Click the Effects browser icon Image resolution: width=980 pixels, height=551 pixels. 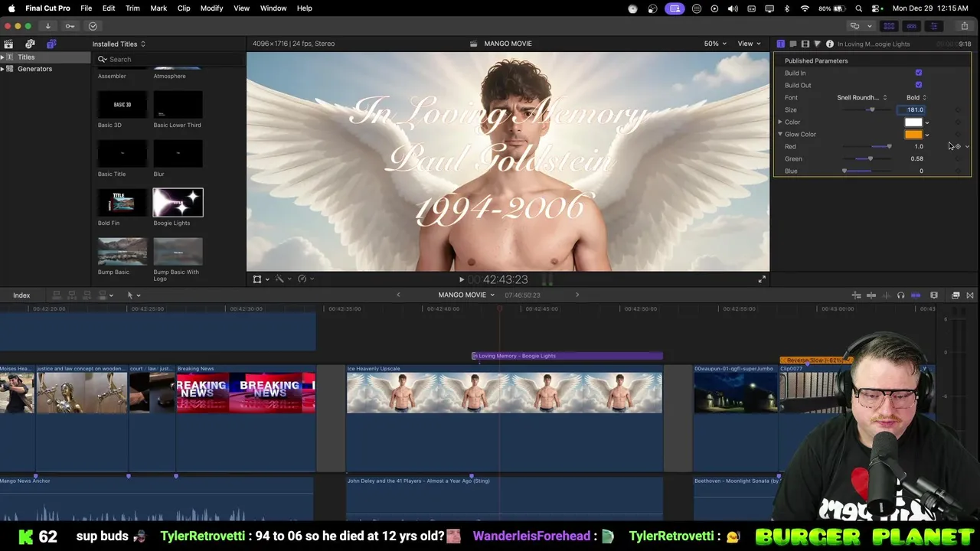tap(955, 295)
